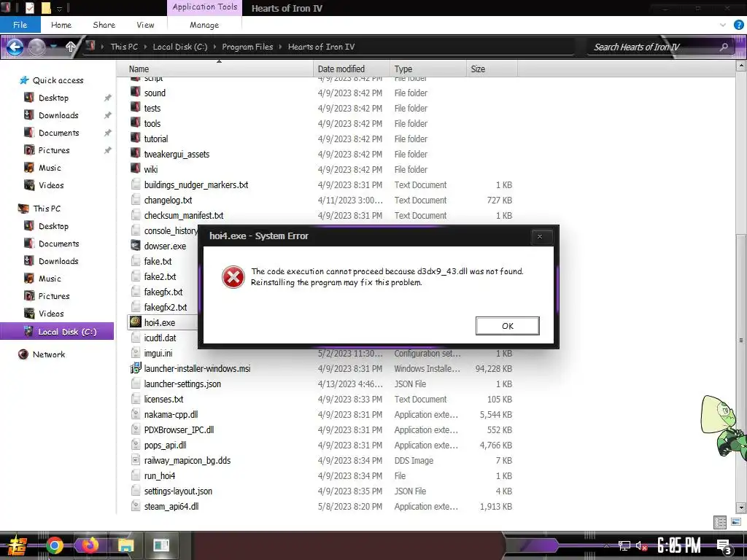The width and height of the screenshot is (747, 560).
Task: Click the tools folder icon
Action: tap(136, 122)
